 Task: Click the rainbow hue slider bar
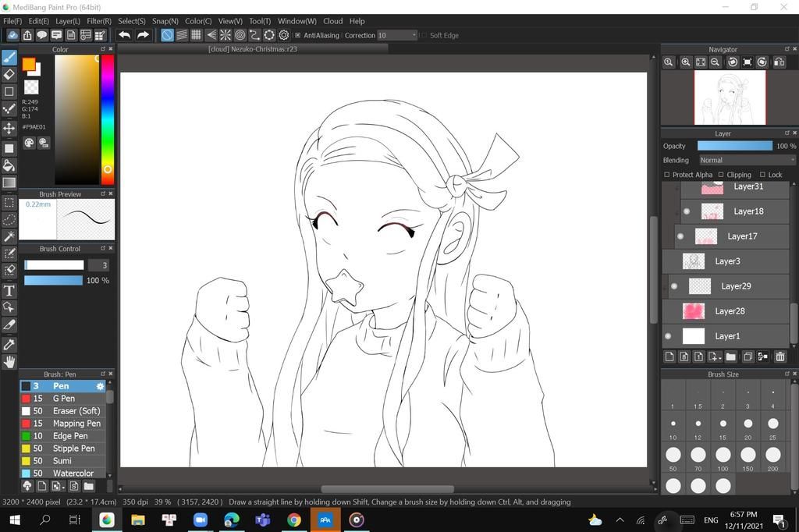tap(108, 119)
